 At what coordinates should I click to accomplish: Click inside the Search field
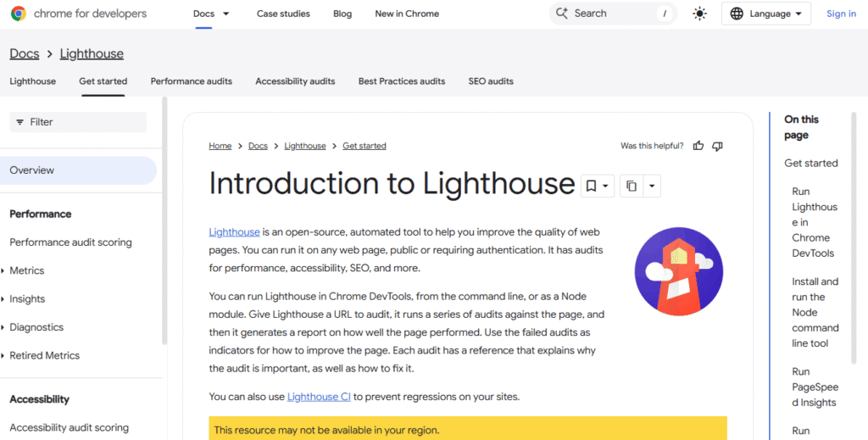coord(614,14)
